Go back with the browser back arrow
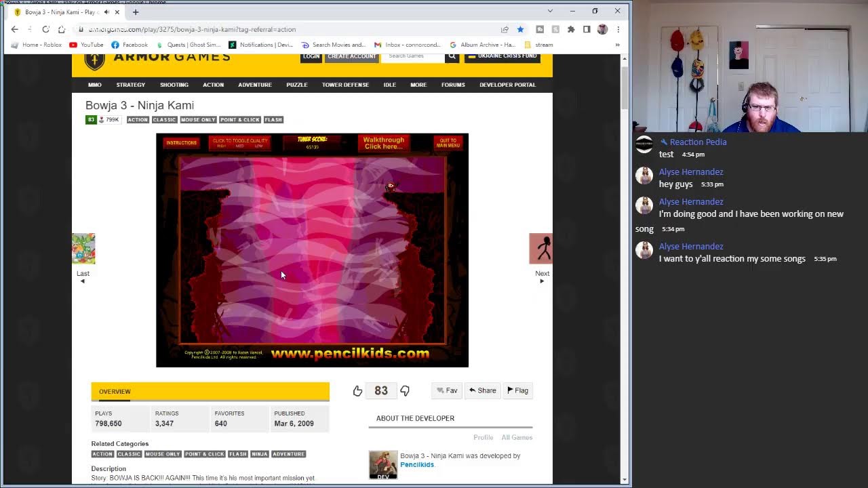This screenshot has width=868, height=488. (15, 29)
